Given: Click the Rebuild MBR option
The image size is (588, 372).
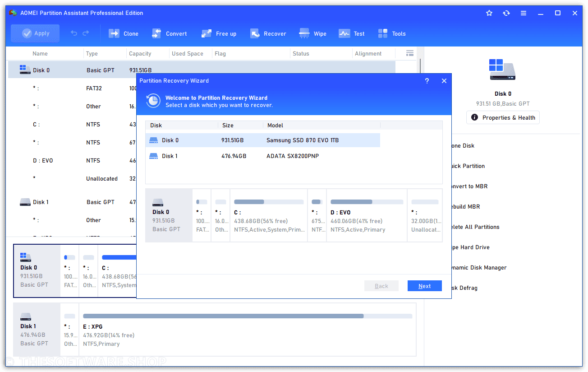Looking at the screenshot, I should (x=465, y=207).
